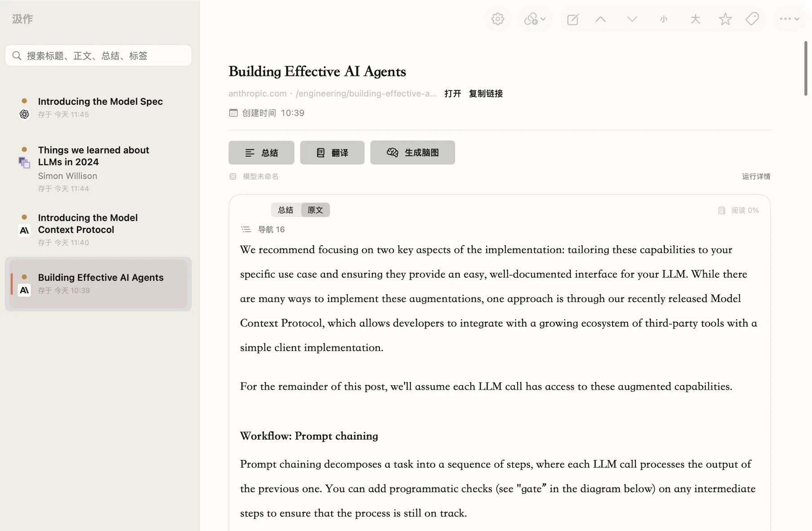Click the search magnifier icon
The height and width of the screenshot is (531, 812).
tap(17, 55)
